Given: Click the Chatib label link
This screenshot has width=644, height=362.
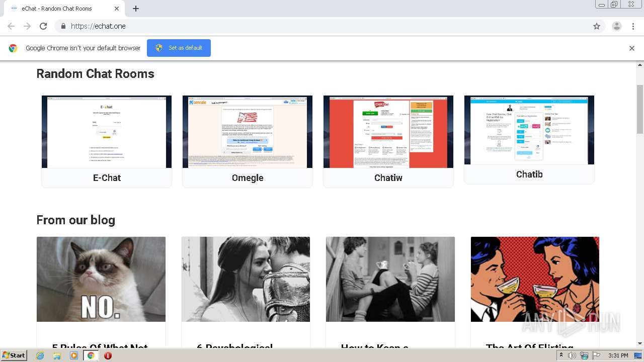Looking at the screenshot, I should pos(529,174).
